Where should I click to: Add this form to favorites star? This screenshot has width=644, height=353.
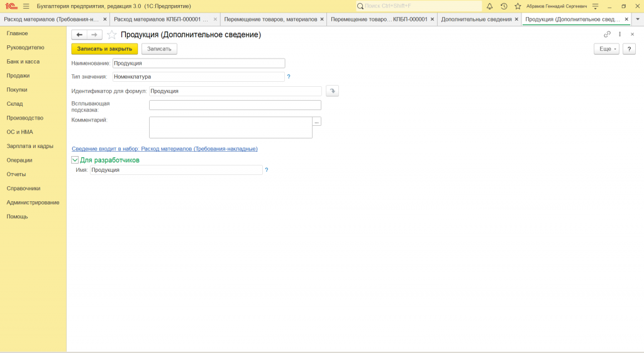click(112, 35)
